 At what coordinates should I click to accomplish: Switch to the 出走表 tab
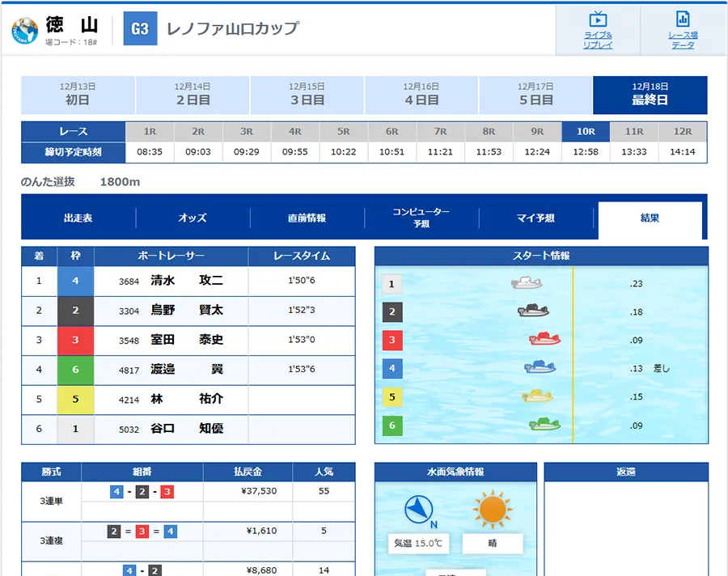tap(78, 218)
